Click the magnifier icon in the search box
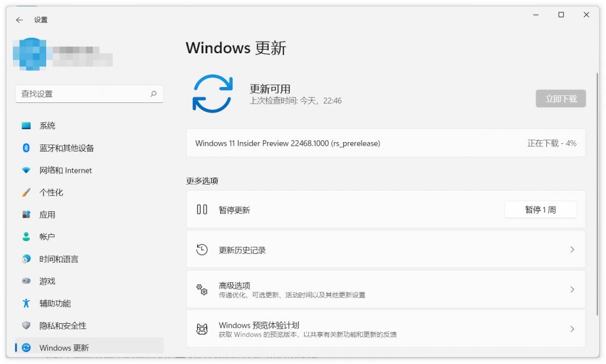This screenshot has height=364, width=606. [x=153, y=94]
